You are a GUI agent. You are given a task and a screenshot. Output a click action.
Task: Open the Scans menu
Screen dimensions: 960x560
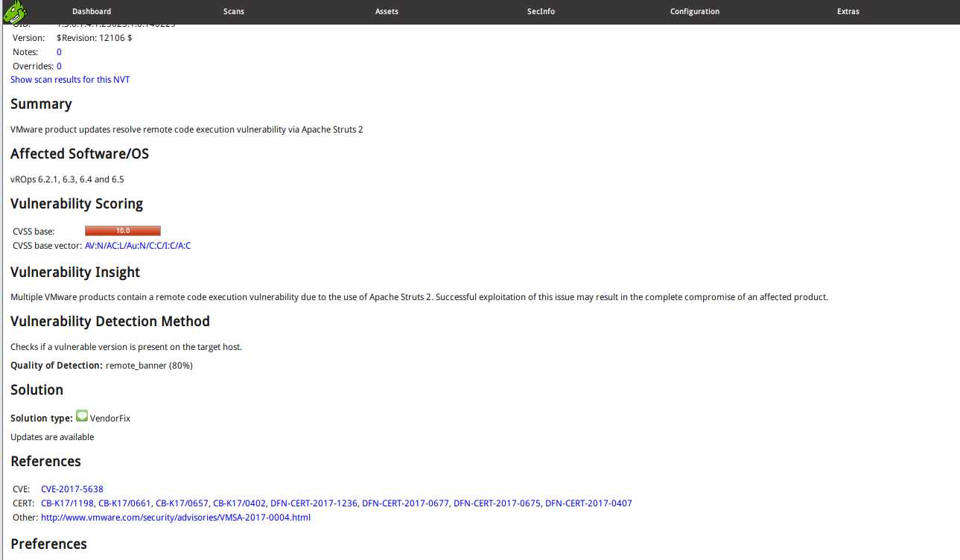pos(234,11)
